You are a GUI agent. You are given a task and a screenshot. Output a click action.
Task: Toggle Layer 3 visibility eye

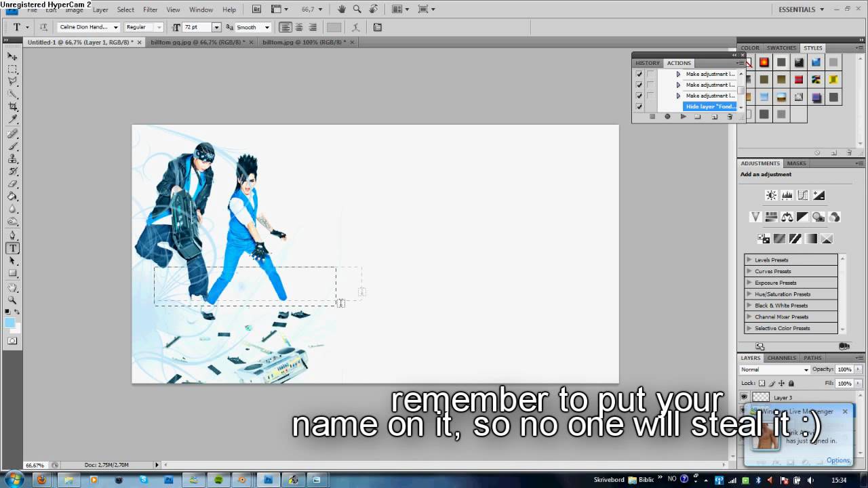[x=744, y=397]
